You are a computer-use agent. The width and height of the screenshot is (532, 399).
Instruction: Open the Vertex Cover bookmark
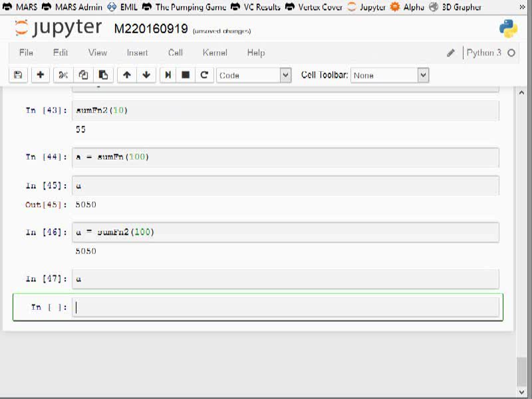[314, 7]
